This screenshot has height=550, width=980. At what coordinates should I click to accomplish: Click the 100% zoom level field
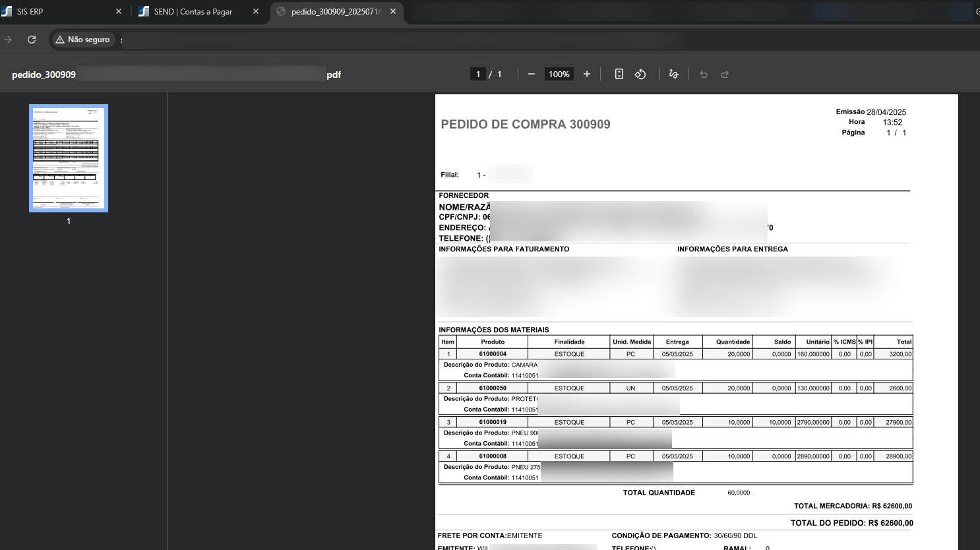[559, 75]
